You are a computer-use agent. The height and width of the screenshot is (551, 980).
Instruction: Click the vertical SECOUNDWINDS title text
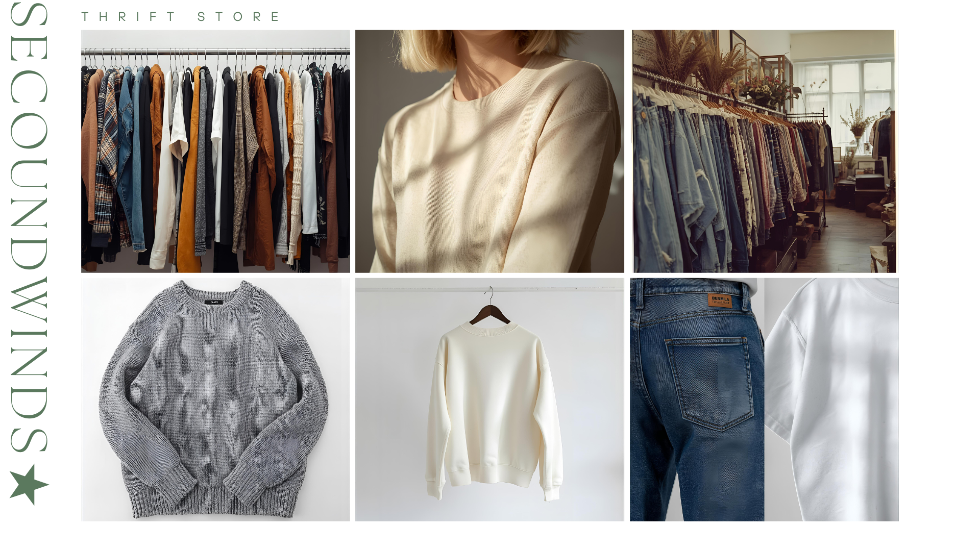point(29,228)
